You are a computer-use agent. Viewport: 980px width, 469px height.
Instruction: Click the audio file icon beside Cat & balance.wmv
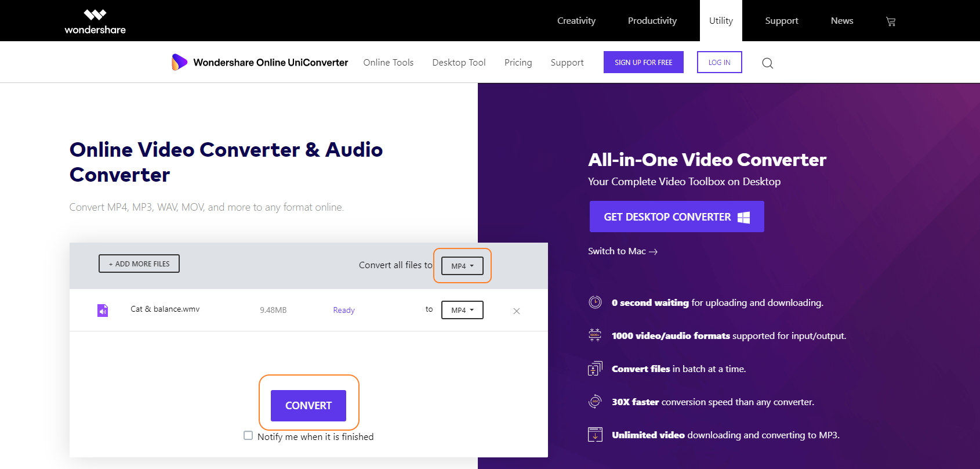tap(103, 311)
